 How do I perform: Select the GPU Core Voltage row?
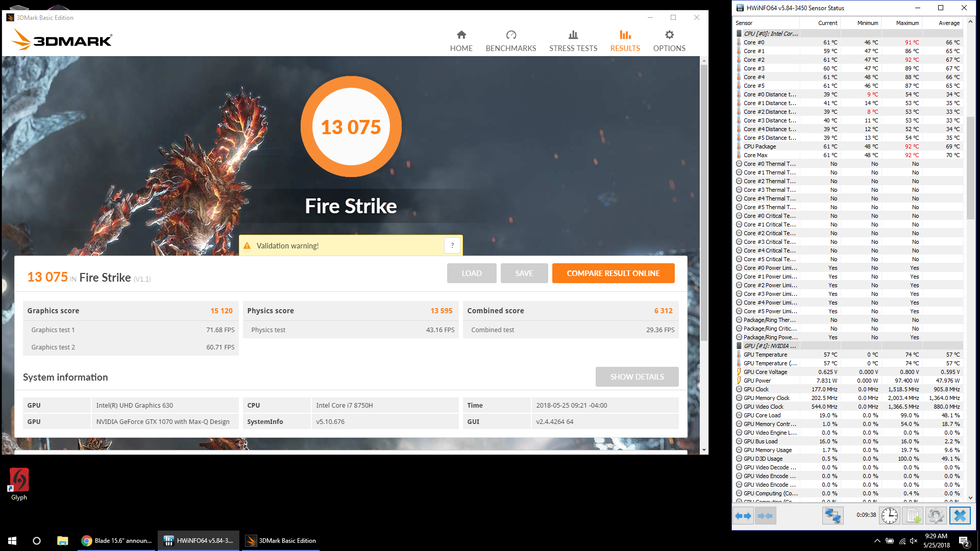pyautogui.click(x=848, y=372)
